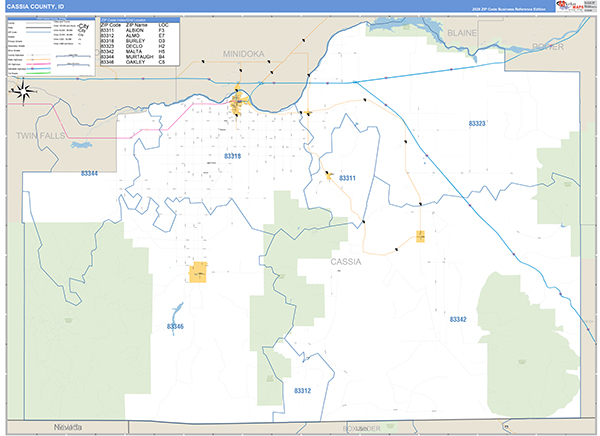
Task: Click the large yellow city area in 83346
Action: tap(198, 273)
